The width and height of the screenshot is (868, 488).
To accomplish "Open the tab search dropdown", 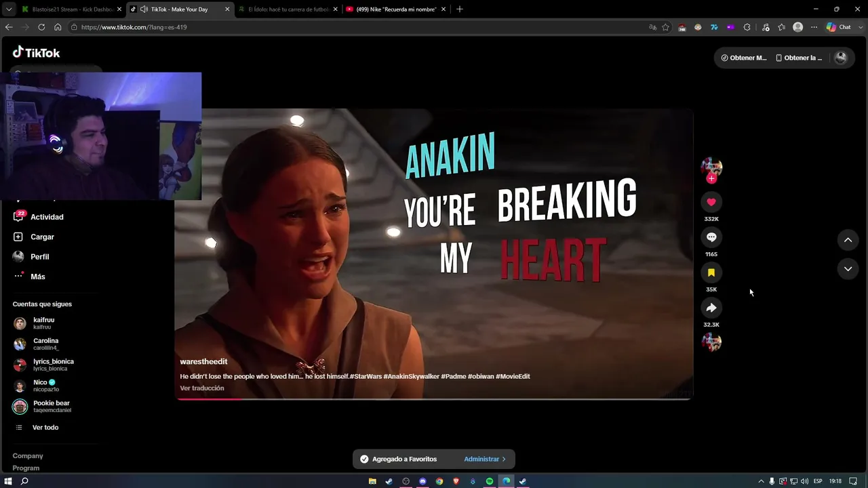I will (x=8, y=9).
